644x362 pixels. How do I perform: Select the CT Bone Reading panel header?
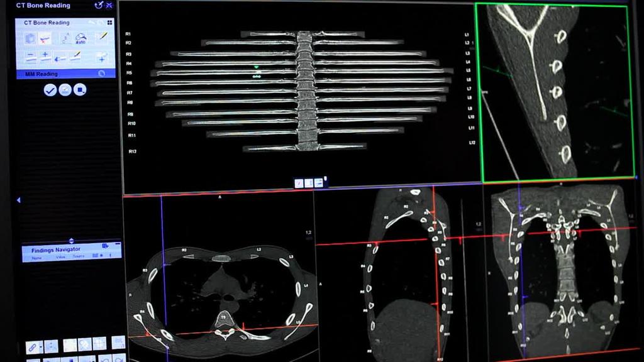pos(47,23)
